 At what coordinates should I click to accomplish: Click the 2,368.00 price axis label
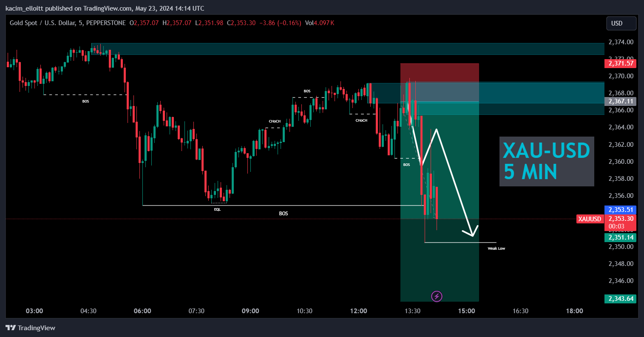(x=621, y=93)
